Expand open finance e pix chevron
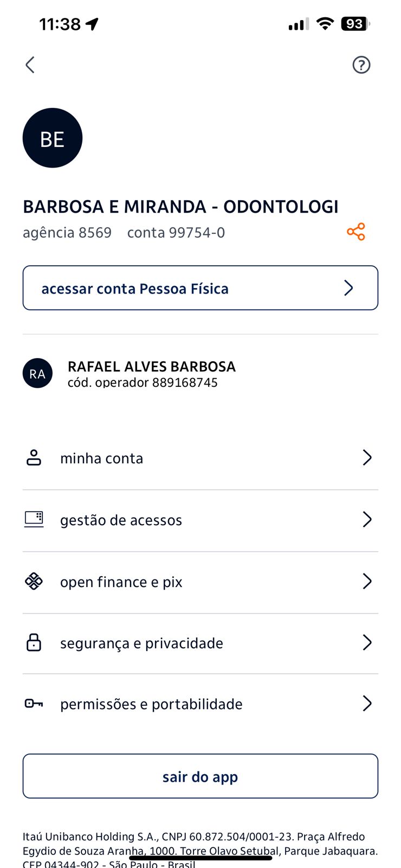The height and width of the screenshot is (868, 401). point(367,582)
